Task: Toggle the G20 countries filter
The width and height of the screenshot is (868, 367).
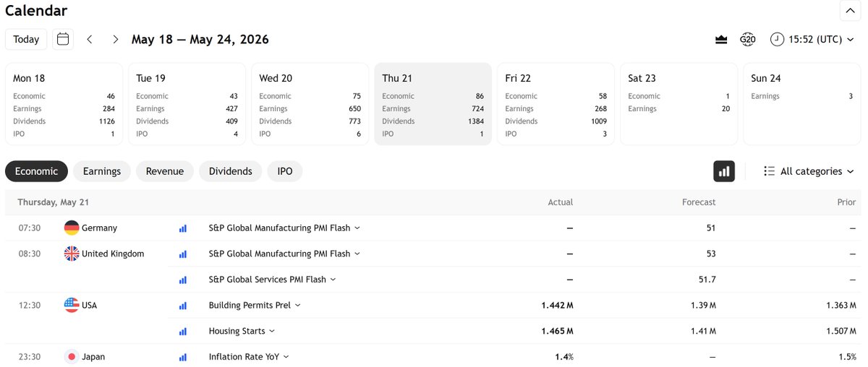Action: tap(748, 39)
